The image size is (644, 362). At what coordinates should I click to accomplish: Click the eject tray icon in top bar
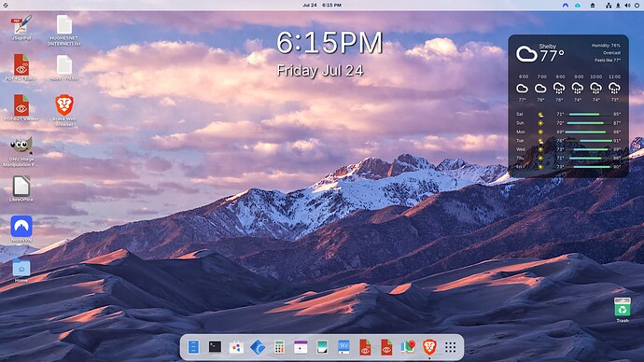tap(593, 6)
